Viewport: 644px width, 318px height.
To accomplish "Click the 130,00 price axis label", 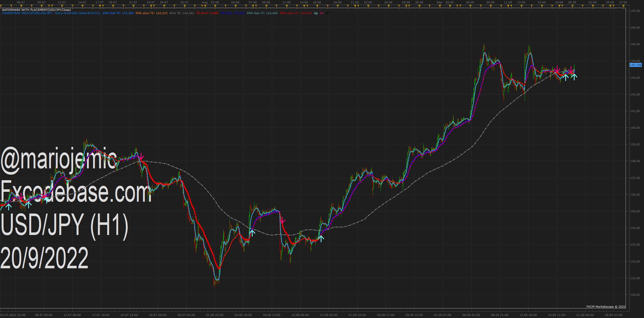I will point(635,295).
